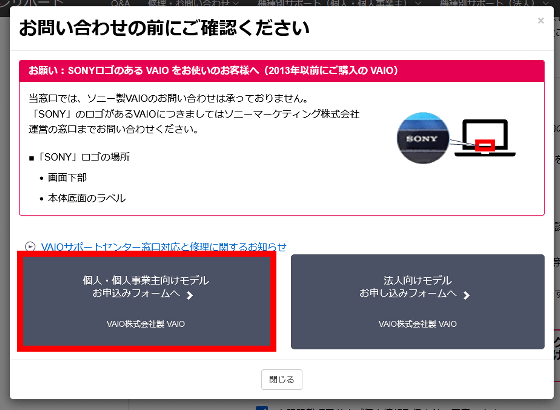Click the 閉じる button

pyautogui.click(x=282, y=379)
